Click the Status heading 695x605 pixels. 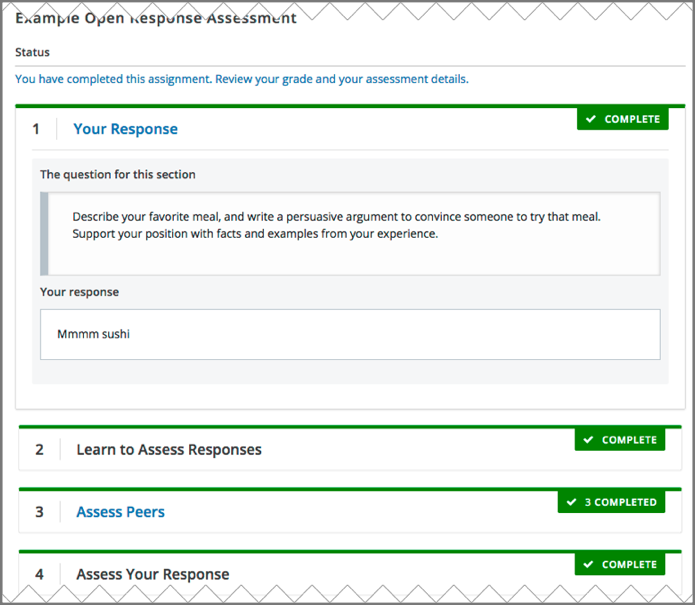pyautogui.click(x=32, y=52)
